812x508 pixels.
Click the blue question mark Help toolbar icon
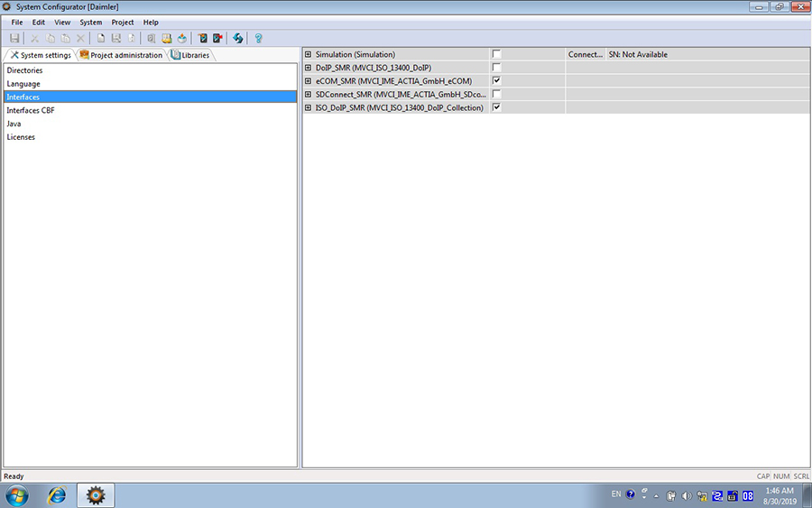(x=259, y=38)
